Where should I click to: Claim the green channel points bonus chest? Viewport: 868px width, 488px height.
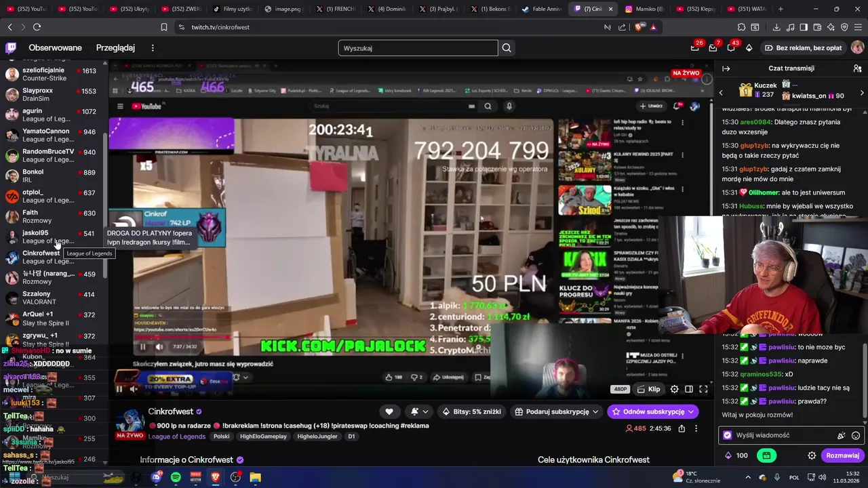point(766,455)
